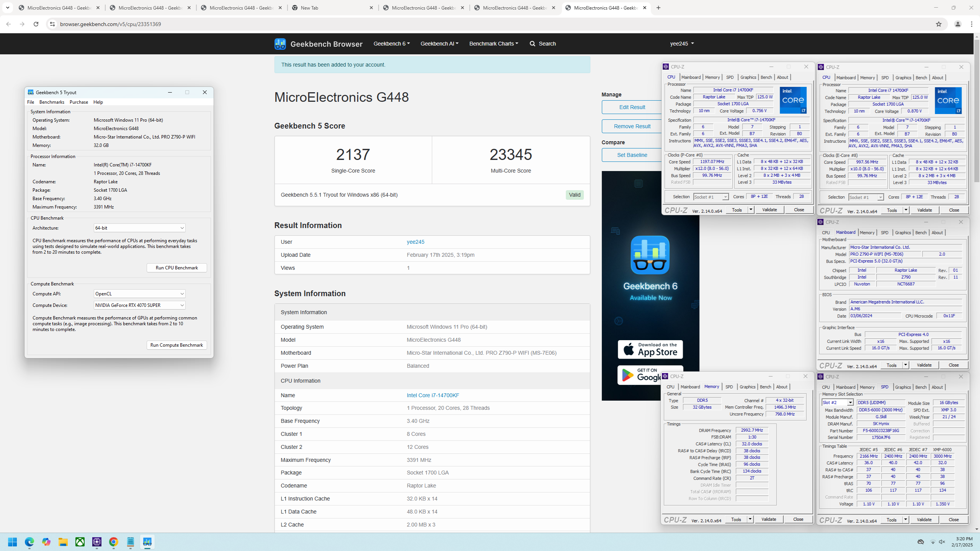Image resolution: width=980 pixels, height=551 pixels.
Task: Click Close button in CPU-Z SPD window
Action: (x=954, y=520)
